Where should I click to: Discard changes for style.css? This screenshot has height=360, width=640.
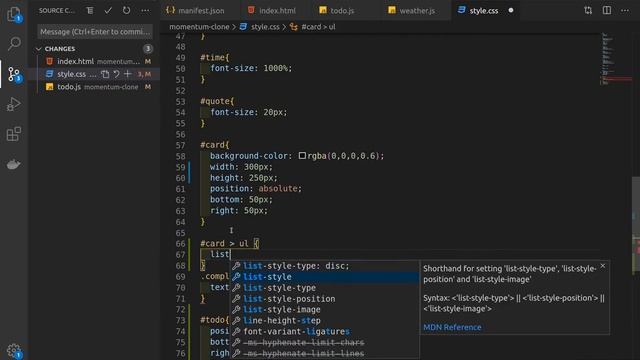coord(116,74)
